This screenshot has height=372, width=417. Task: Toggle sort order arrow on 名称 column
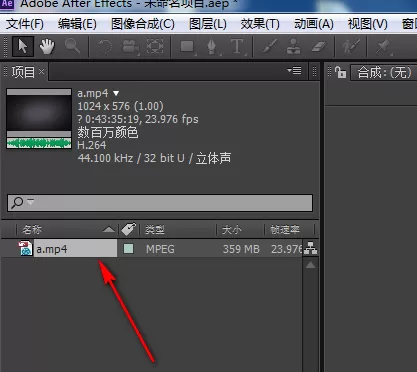pos(109,229)
